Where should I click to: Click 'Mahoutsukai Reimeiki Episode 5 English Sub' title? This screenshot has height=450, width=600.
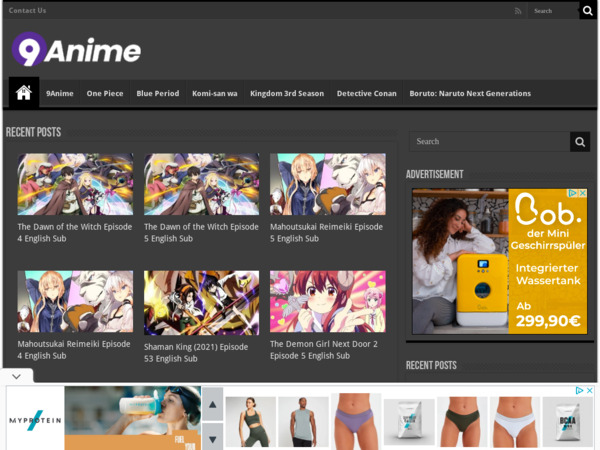[326, 233]
